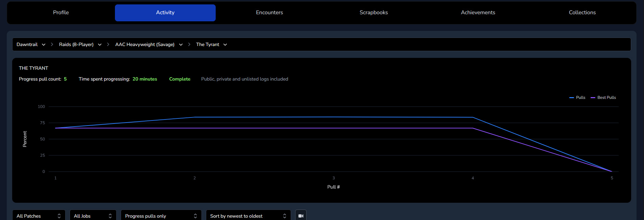Click the breadcrumb chevron after Dawntrail
The height and width of the screenshot is (220, 644).
coord(52,44)
